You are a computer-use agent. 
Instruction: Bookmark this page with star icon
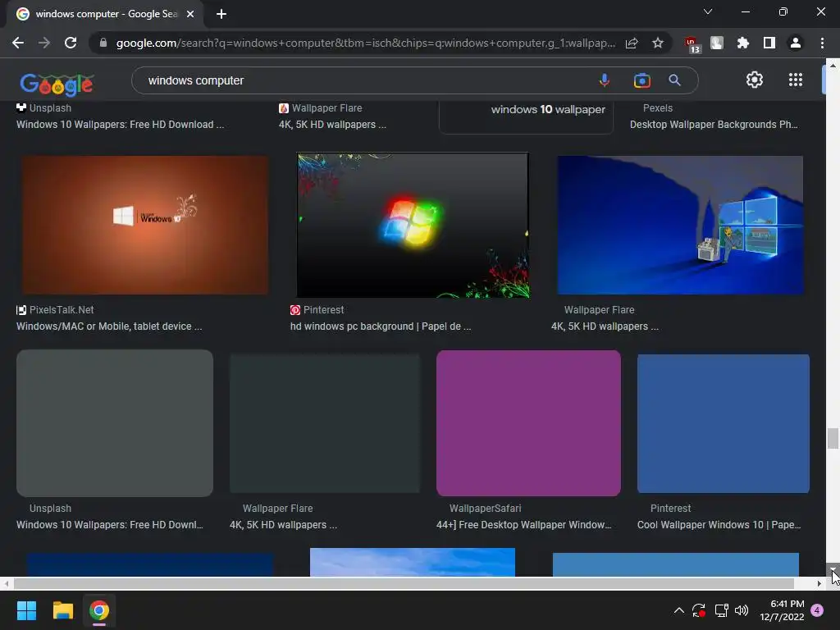point(658,43)
